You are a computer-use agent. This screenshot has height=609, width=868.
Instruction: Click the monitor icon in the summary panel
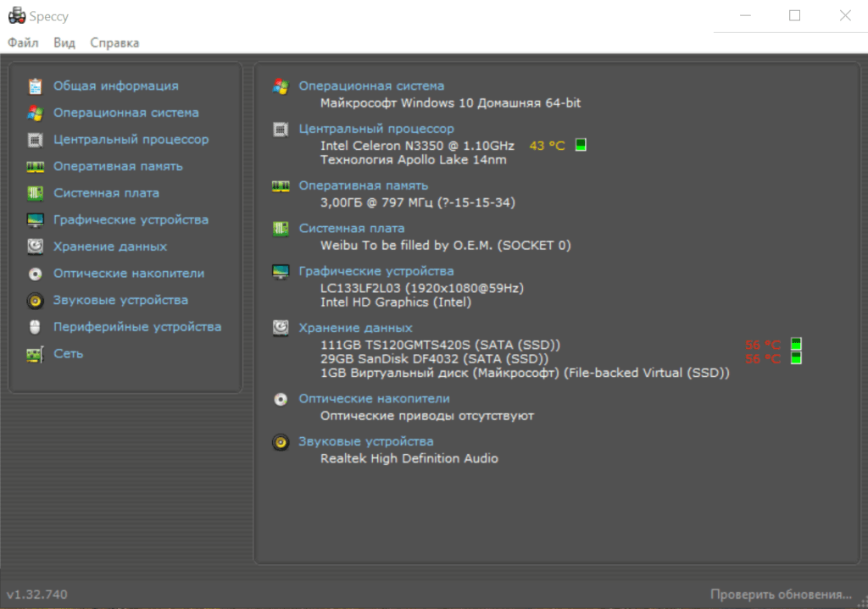pos(281,272)
